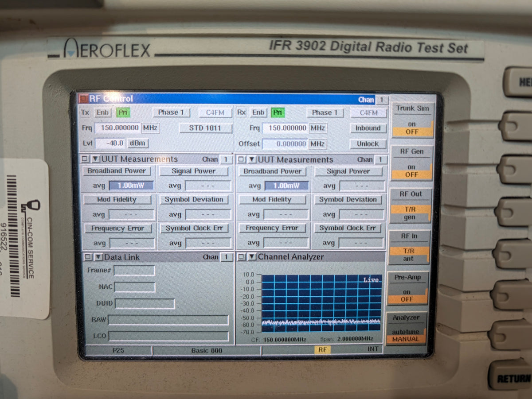This screenshot has width=532, height=399.
Task: Click the INT status bar entry
Action: click(x=373, y=349)
